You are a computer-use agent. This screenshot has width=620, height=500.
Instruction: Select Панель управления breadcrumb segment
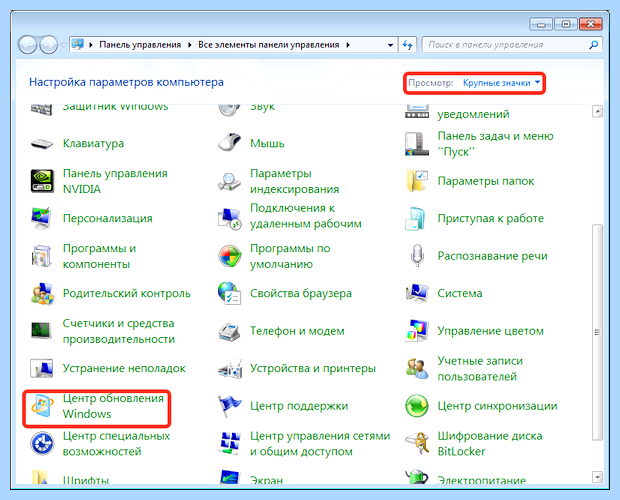pos(140,45)
